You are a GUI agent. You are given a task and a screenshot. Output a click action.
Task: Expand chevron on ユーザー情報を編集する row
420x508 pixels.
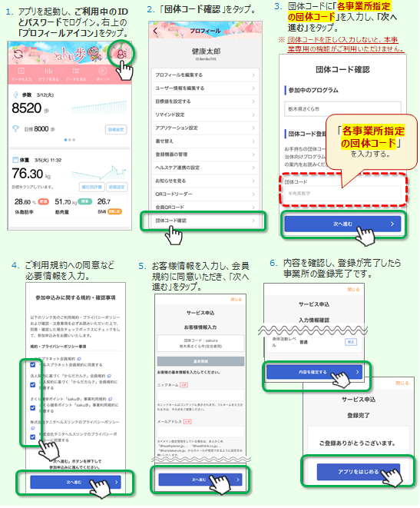tap(253, 88)
